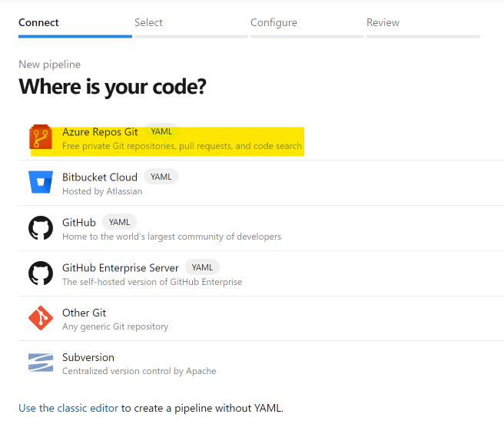This screenshot has height=434, width=504.
Task: Click 'Free private Git repositories' description text
Action: tap(181, 146)
